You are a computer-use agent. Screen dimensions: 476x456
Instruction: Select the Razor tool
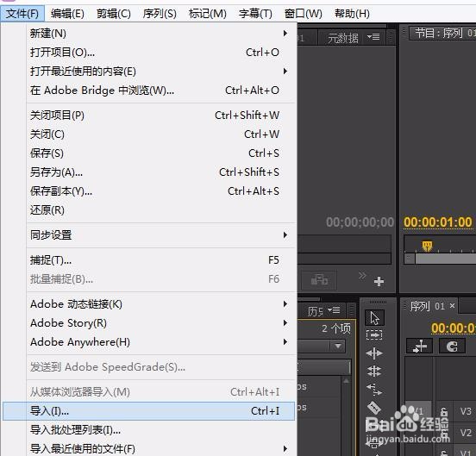tap(374, 408)
